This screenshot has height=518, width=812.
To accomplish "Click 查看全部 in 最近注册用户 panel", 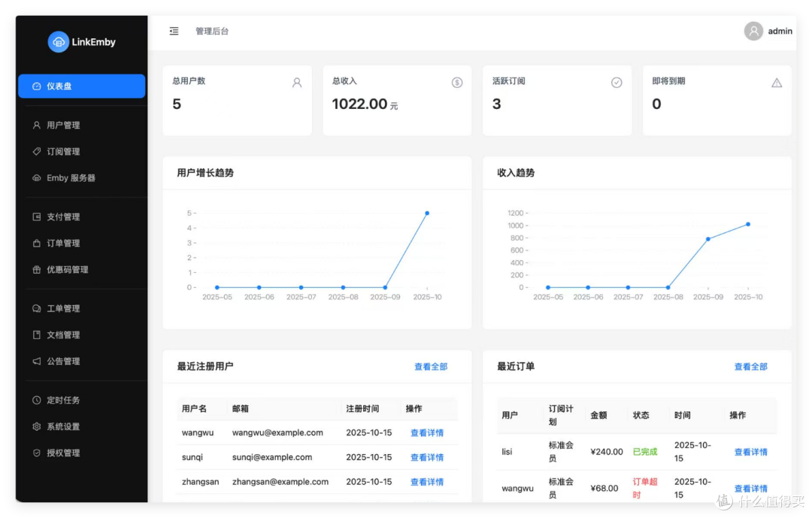I will click(x=431, y=367).
